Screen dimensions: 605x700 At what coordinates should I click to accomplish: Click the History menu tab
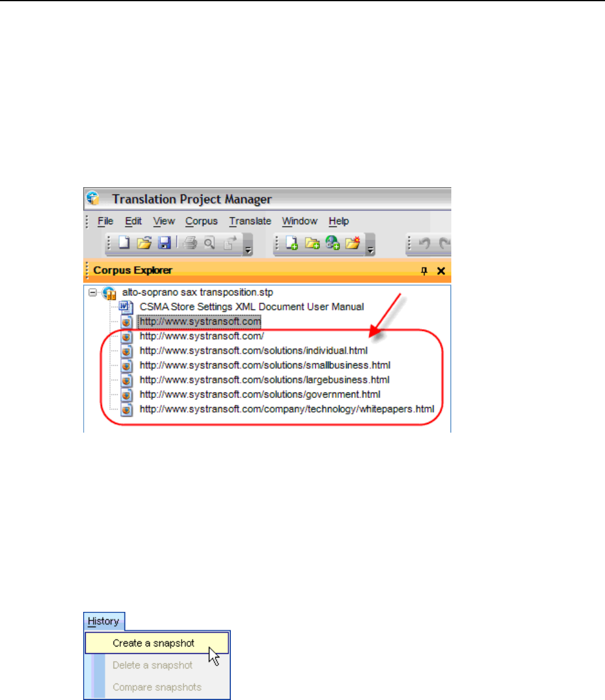tap(103, 621)
